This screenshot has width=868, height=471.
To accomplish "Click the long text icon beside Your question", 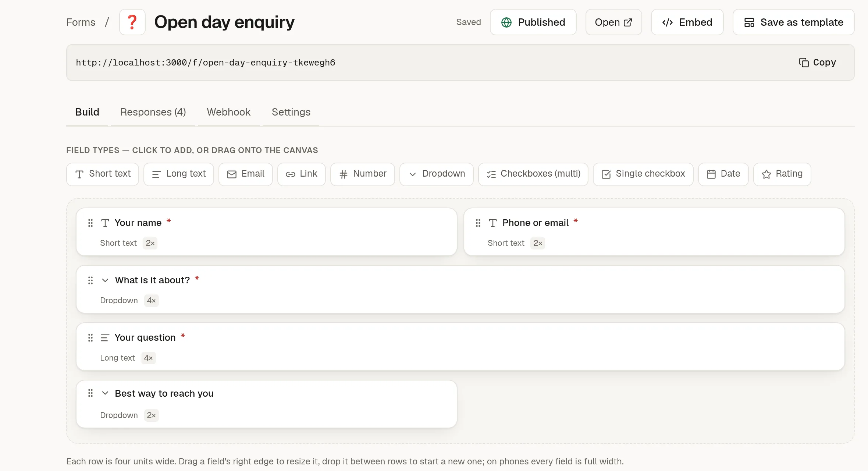I will pyautogui.click(x=105, y=338).
